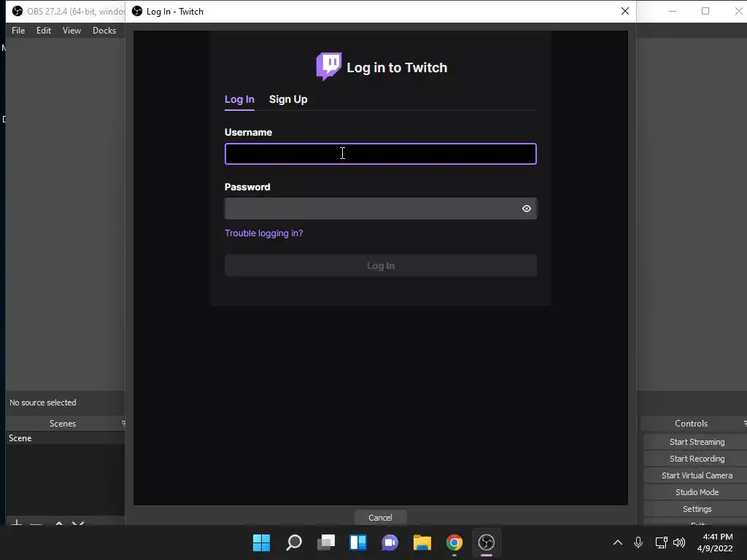The width and height of the screenshot is (747, 560).
Task: Click the Twitch logo icon
Action: point(329,66)
